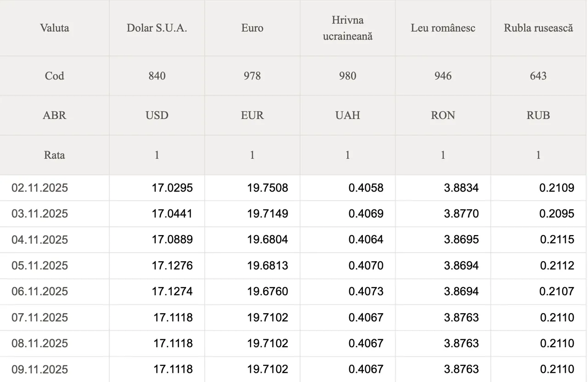Click the Euro column header
Screen dimensions: 588x382
pos(252,28)
